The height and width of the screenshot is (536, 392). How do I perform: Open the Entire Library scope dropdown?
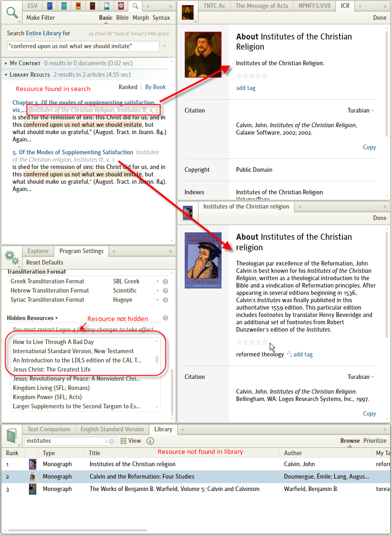pyautogui.click(x=44, y=33)
